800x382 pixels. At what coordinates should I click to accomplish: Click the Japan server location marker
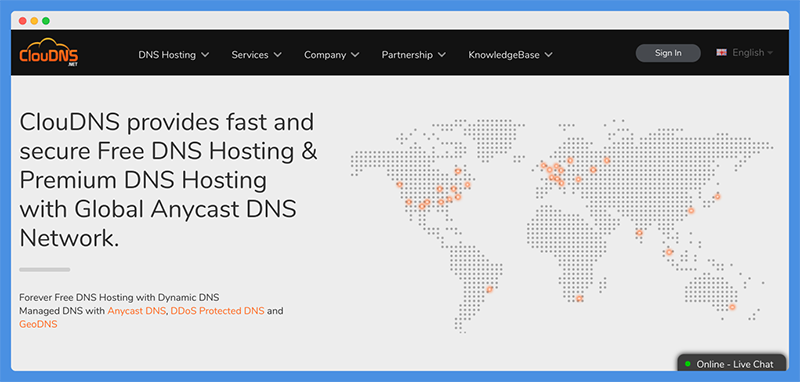tap(717, 196)
